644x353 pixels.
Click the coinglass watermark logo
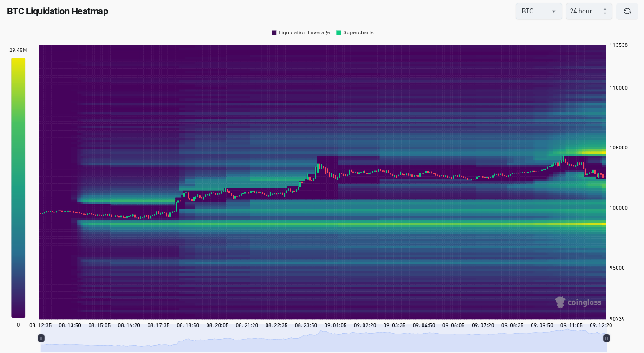[x=578, y=302]
